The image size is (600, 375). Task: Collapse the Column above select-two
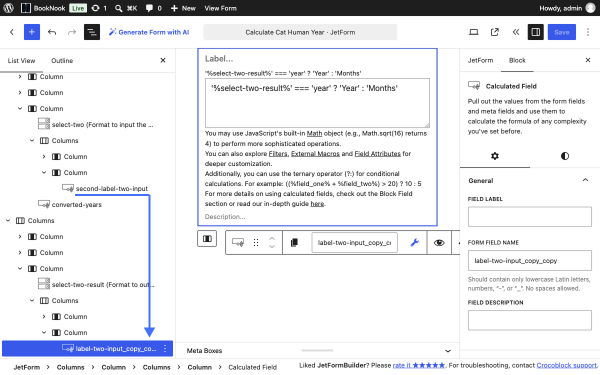tap(20, 109)
